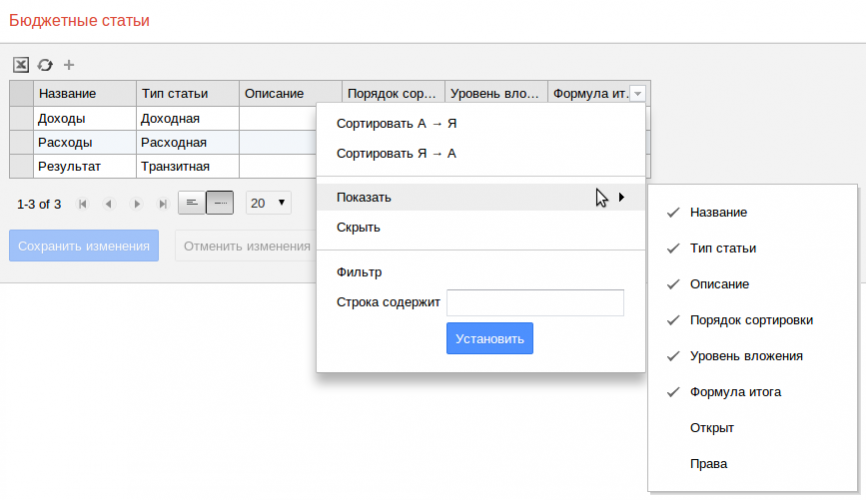Select the Расходная type cell

click(x=188, y=143)
